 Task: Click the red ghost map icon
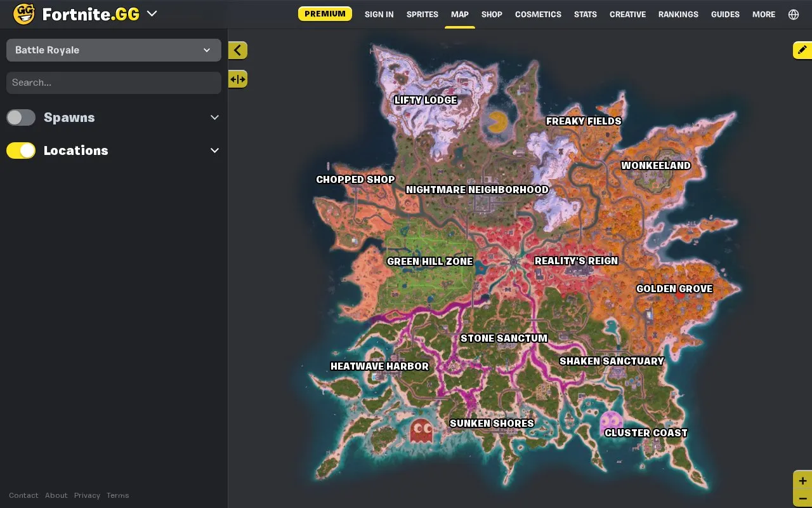click(x=421, y=431)
